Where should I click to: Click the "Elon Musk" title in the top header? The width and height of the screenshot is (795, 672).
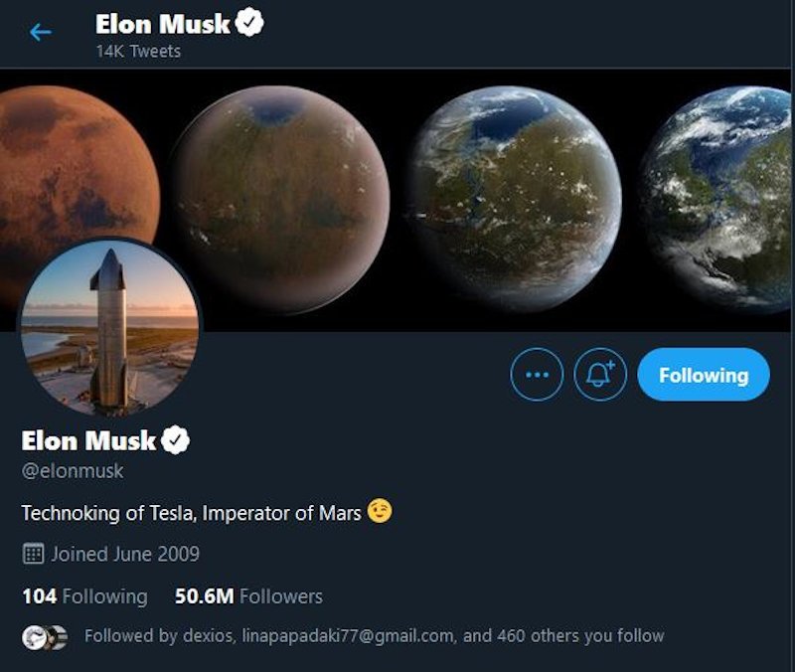click(x=163, y=25)
